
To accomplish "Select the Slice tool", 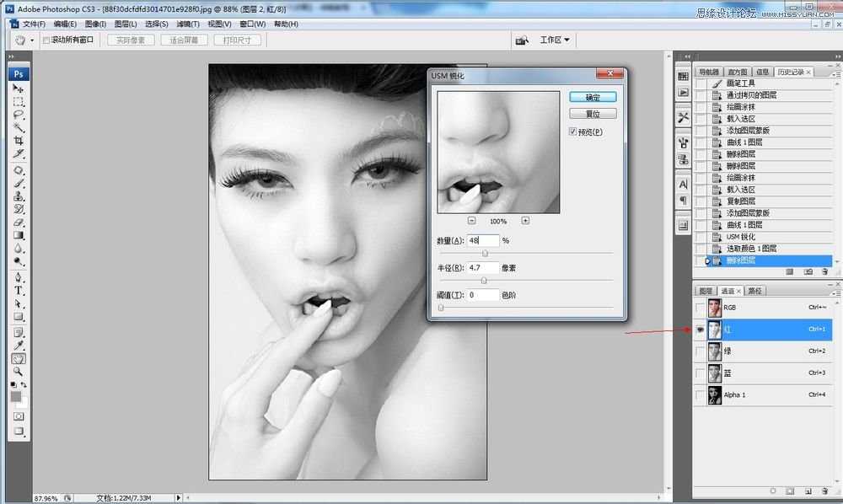I will pos(19,153).
